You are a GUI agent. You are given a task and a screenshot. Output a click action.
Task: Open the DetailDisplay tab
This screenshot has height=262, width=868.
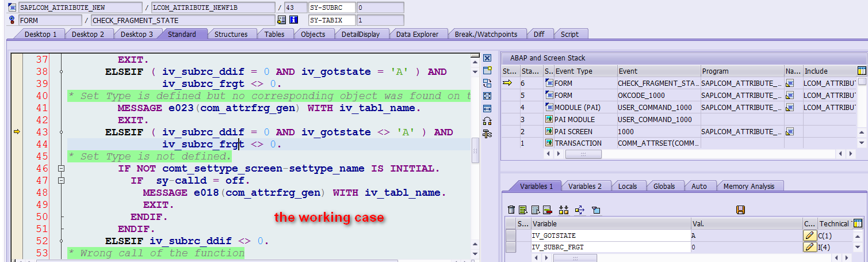(361, 34)
